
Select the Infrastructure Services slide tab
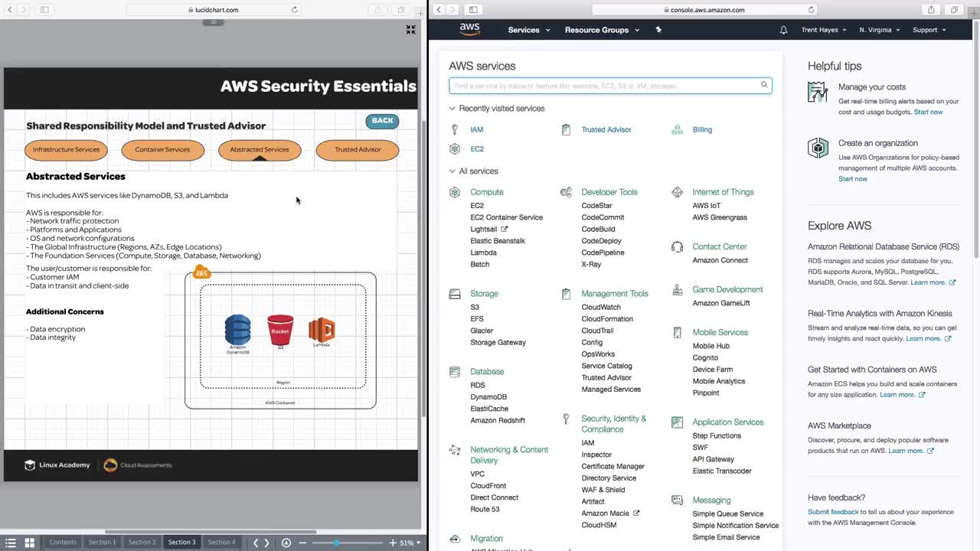67,149
